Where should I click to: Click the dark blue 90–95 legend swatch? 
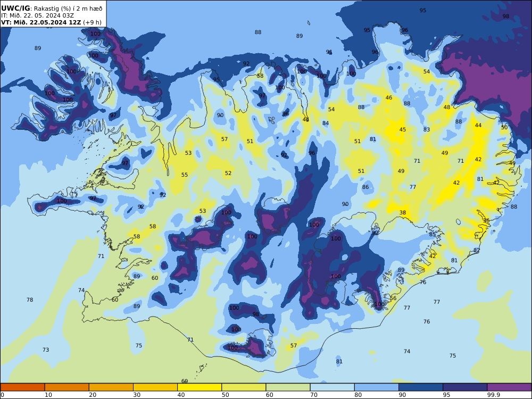point(421,387)
